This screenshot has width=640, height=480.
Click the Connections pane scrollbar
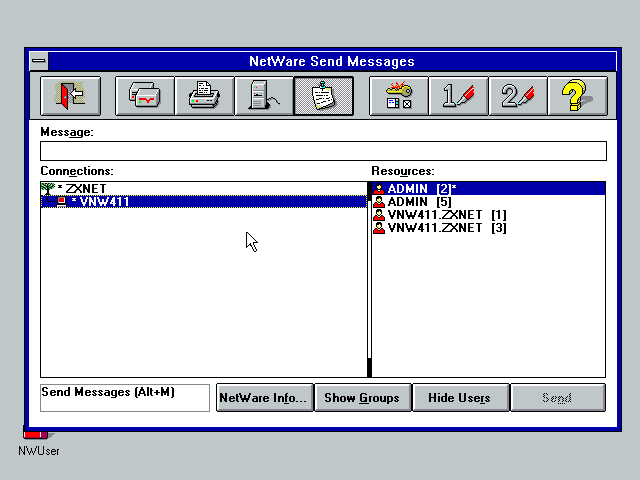[369, 280]
